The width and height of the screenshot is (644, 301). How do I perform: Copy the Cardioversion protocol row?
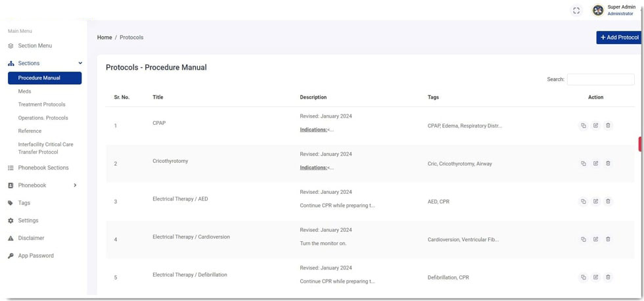[584, 239]
